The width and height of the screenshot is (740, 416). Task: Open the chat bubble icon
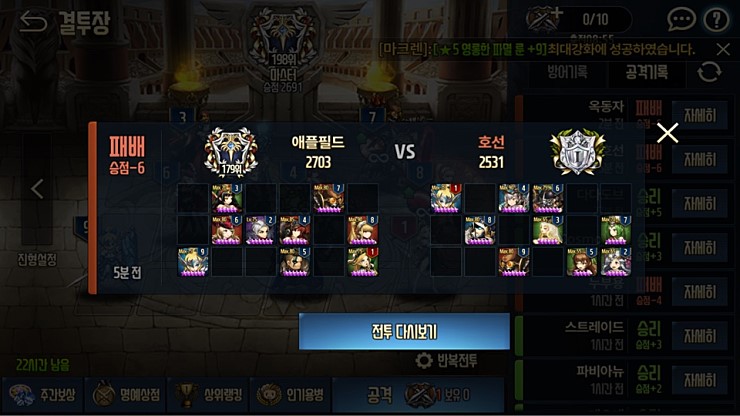(x=681, y=20)
